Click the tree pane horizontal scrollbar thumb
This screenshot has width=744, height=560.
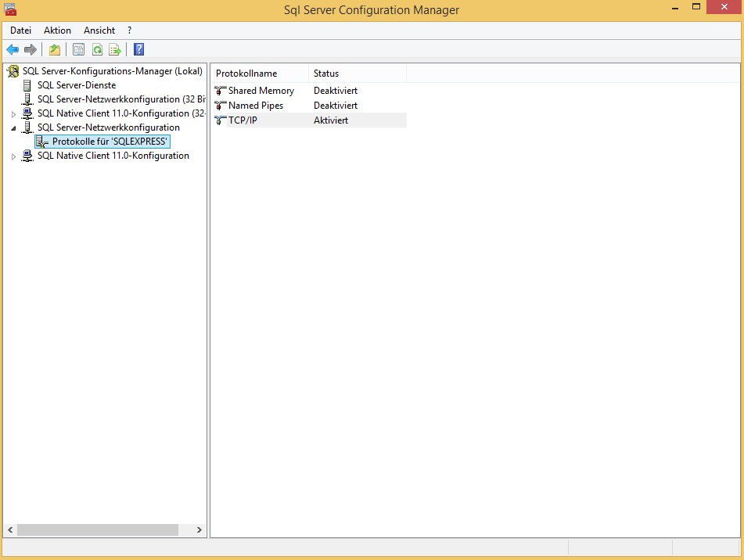(x=98, y=529)
